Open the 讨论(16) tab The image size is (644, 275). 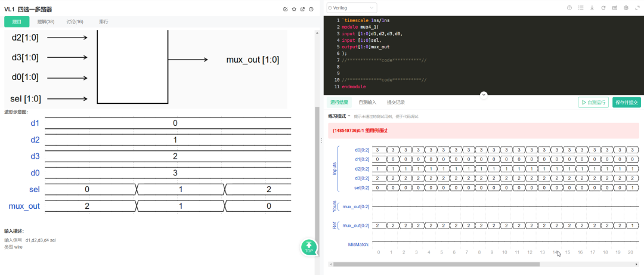point(75,22)
